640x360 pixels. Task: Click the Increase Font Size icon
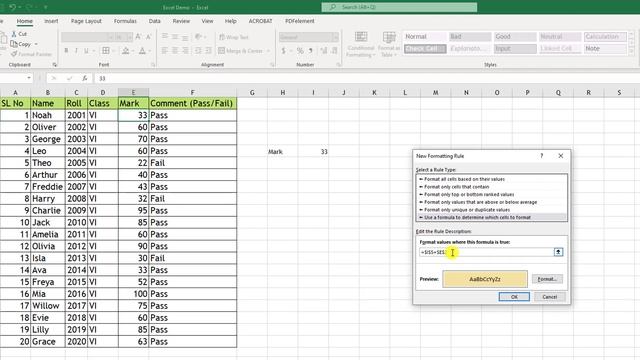138,37
